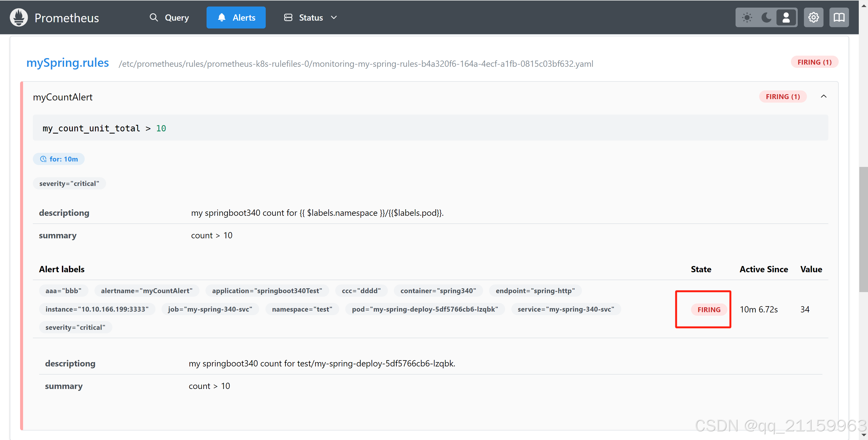Screen dimensions: 868x440
Task: Click the Query search icon
Action: [154, 18]
